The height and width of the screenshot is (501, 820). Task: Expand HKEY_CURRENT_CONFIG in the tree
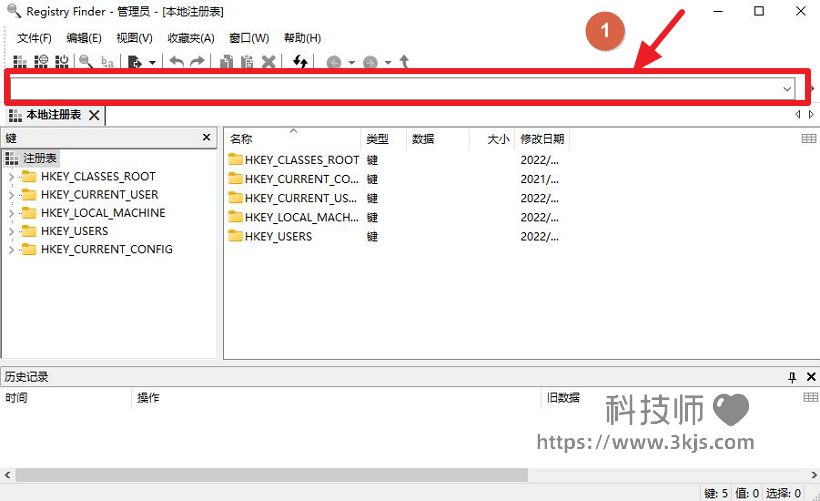point(12,250)
